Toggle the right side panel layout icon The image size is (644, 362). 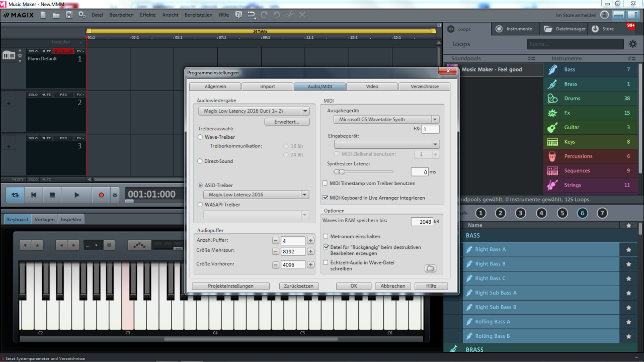[x=633, y=15]
